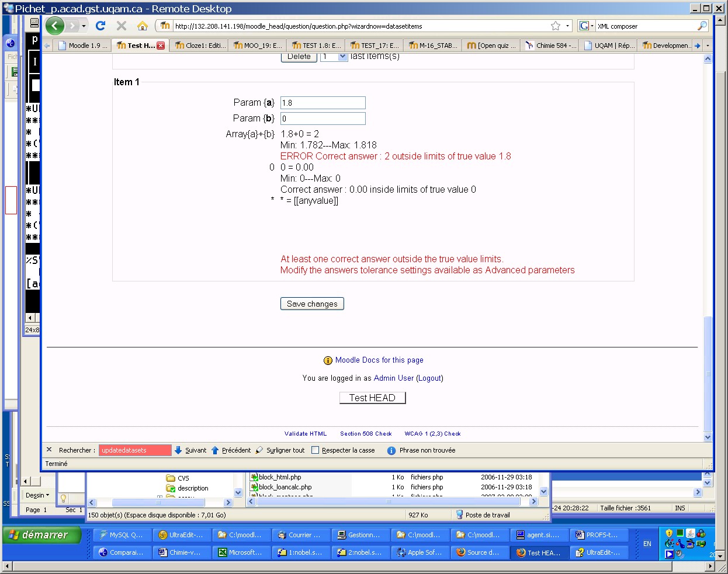Switch to Source d... Firefox taskbar item
The image size is (728, 574).
(479, 552)
